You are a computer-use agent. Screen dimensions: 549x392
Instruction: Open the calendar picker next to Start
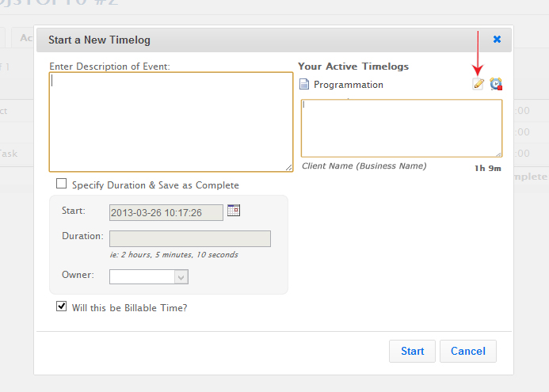click(233, 211)
